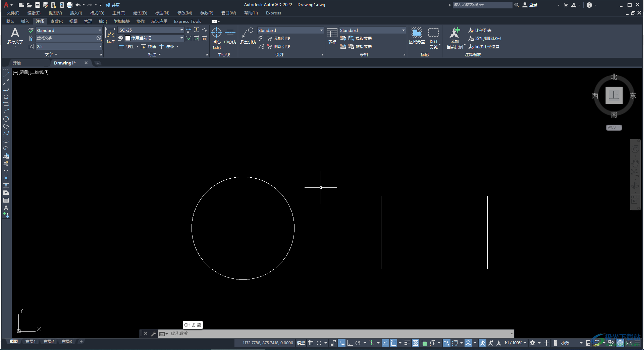Click the Customize command line wrench icon
The height and width of the screenshot is (350, 644).
click(x=153, y=334)
